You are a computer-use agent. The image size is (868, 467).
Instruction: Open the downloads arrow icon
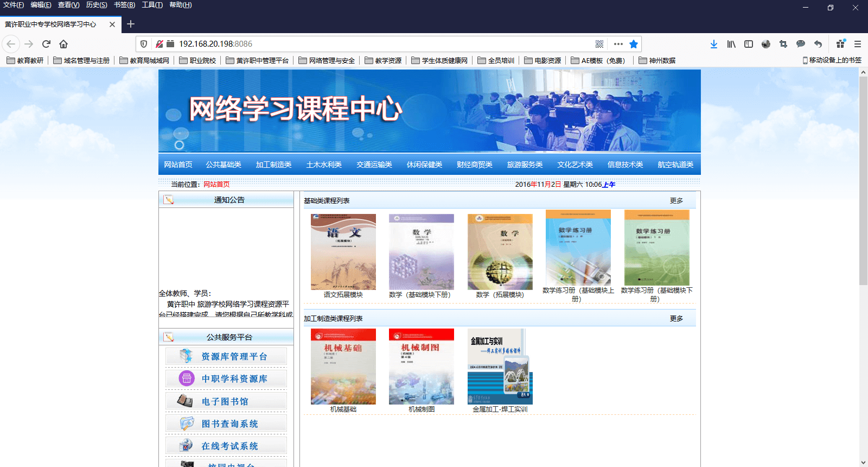(713, 44)
